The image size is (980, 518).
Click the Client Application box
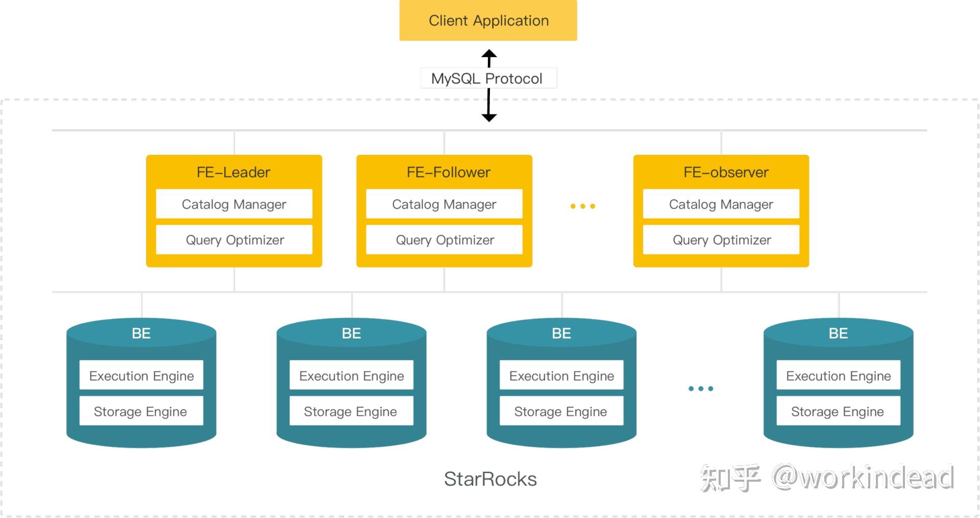pos(488,20)
